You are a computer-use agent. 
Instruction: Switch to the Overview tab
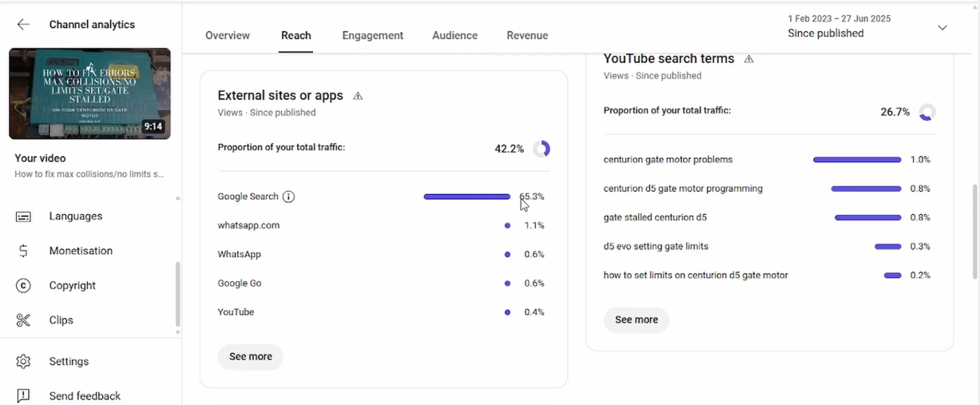[228, 35]
